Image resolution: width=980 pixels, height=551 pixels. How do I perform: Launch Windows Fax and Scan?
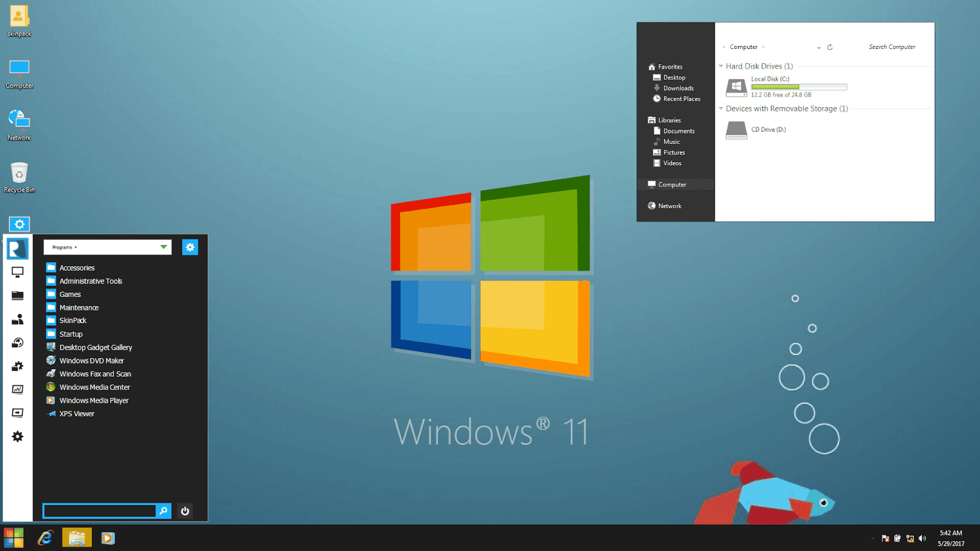coord(89,374)
